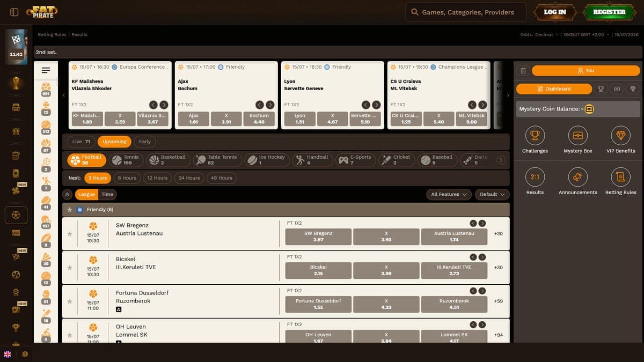The image size is (644, 362).
Task: Open the Results link in the header
Action: coord(79,35)
